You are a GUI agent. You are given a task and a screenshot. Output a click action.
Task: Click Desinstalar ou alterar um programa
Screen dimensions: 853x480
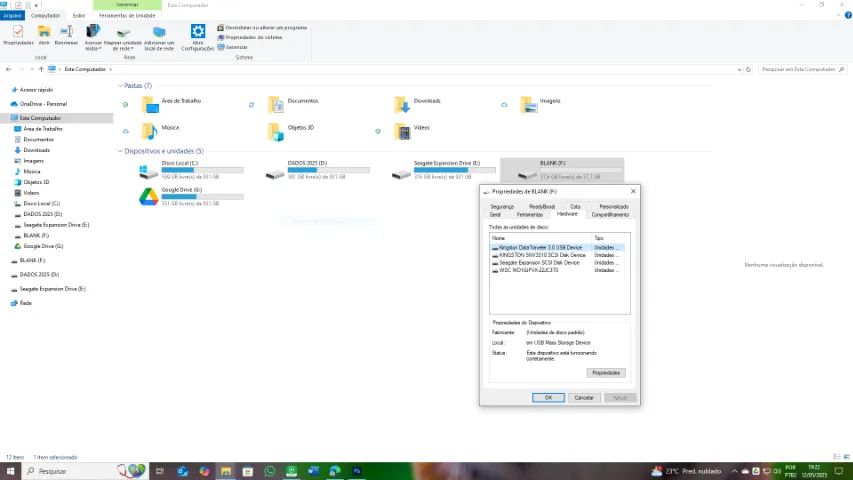pyautogui.click(x=262, y=27)
